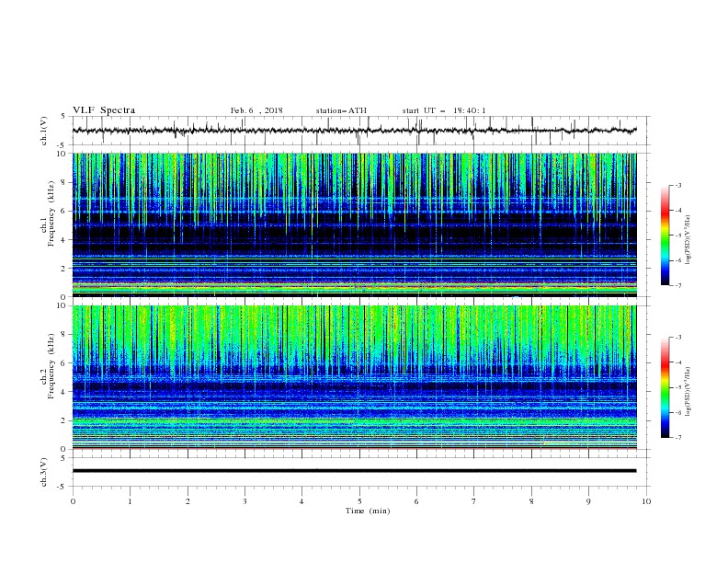Click the "VLF Spectra" title text
Image resolution: width=728 pixels, height=563 pixels.
tap(104, 110)
